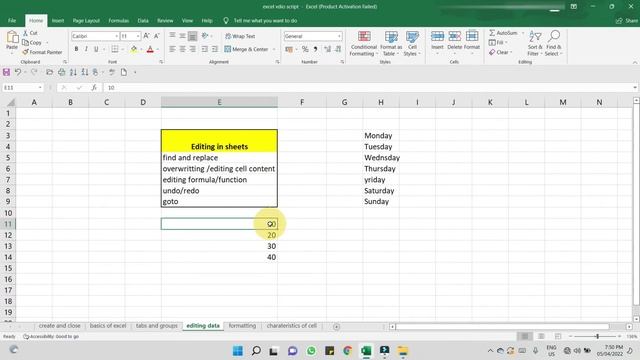Select column E header
This screenshot has height=360, width=640.
219,102
